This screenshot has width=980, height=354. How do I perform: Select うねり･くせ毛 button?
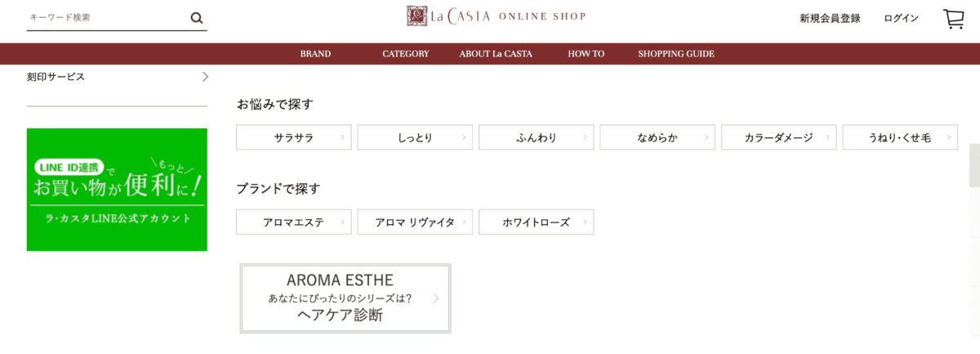[900, 137]
